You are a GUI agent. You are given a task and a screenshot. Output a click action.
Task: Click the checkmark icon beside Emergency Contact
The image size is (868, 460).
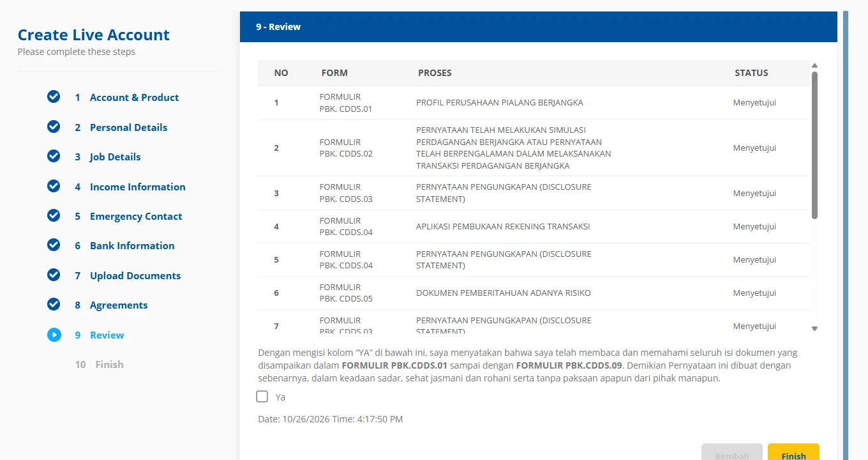54,215
